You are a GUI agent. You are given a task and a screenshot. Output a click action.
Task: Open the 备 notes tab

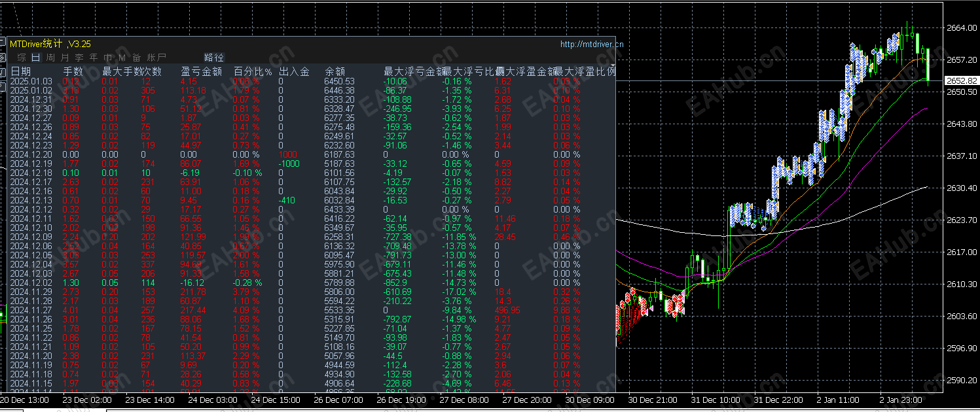coord(137,58)
